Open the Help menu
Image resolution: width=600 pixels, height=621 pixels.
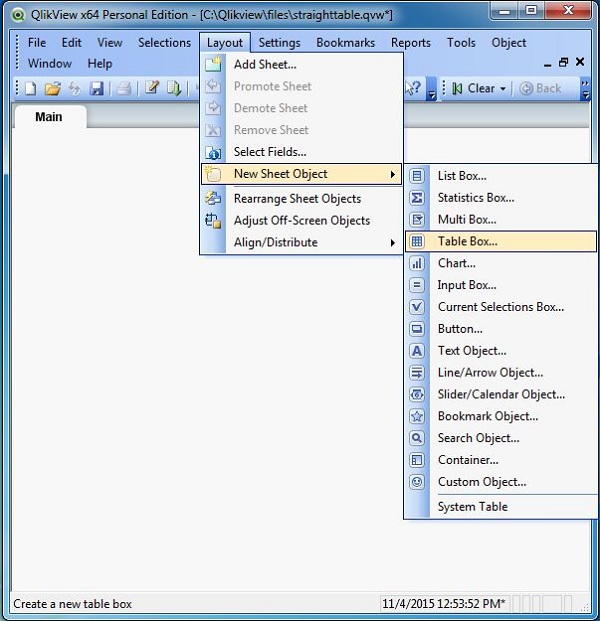[x=100, y=63]
